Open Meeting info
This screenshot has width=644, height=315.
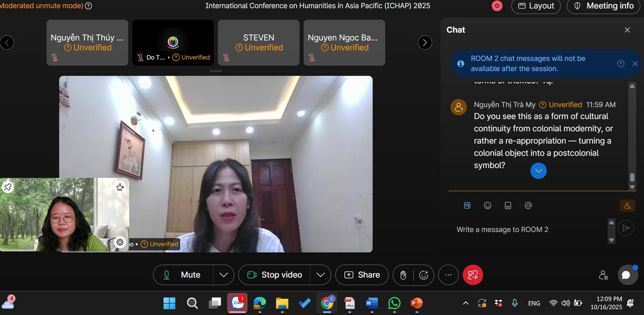click(x=604, y=6)
